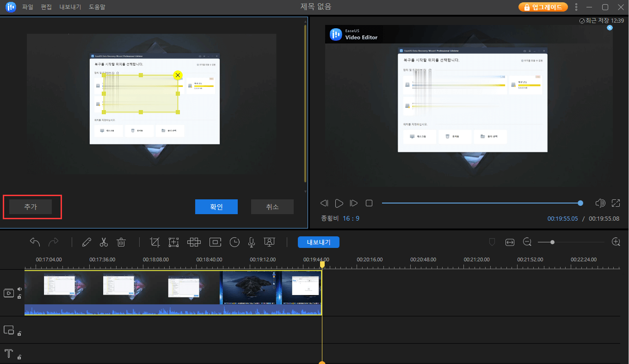Start a voiceover with the Microphone icon
The image size is (629, 364).
point(251,242)
